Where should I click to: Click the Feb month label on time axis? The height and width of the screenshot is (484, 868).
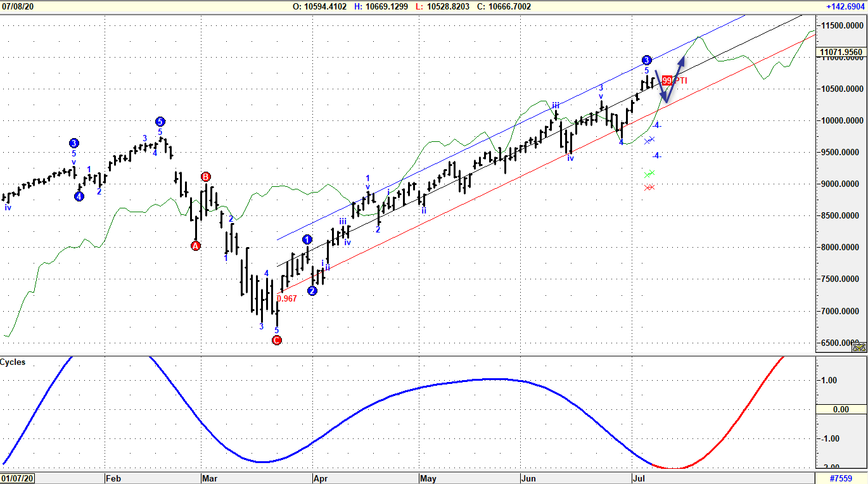[x=113, y=478]
